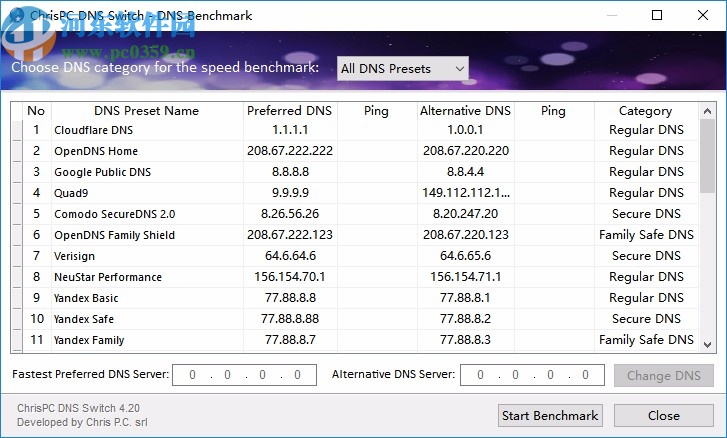Screen dimensions: 727x438
Task: Click the 77.88.8.88 address cell
Action: coord(290,319)
